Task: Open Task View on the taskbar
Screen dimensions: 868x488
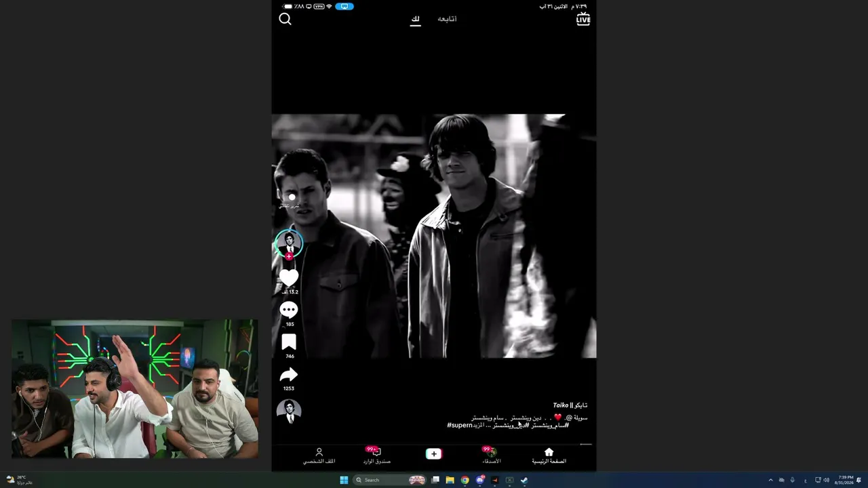Action: point(435,480)
